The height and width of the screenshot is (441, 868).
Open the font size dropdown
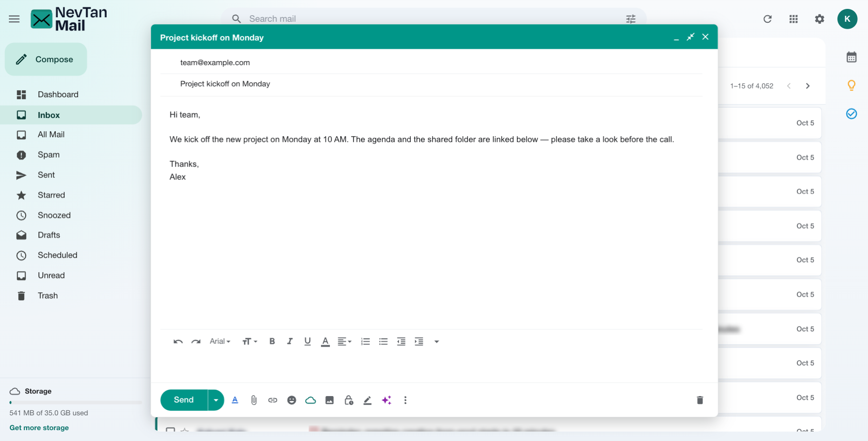point(250,341)
